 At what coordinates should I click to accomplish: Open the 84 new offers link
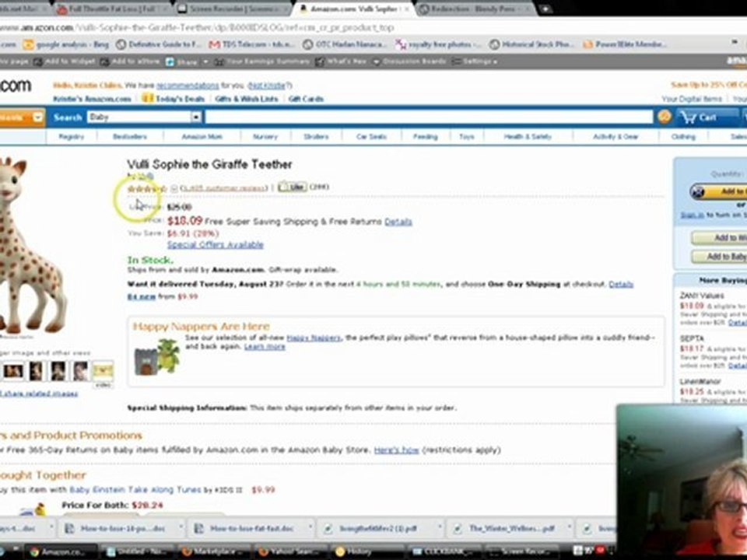pos(142,296)
